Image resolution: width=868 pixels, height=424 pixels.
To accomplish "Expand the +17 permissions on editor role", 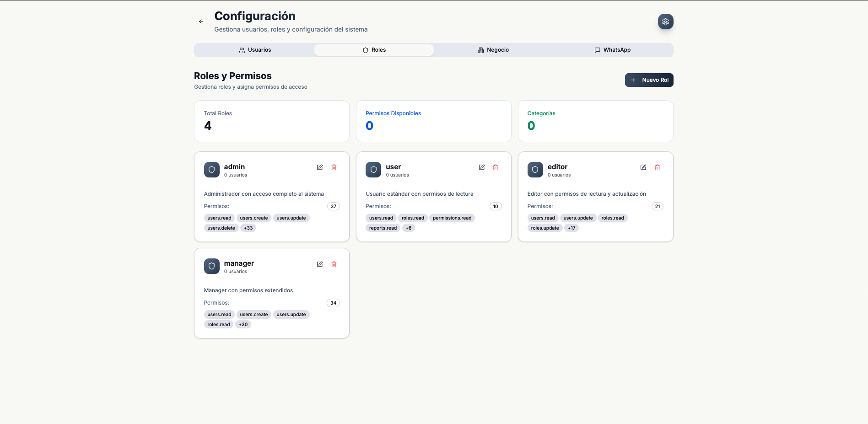I will pyautogui.click(x=571, y=228).
